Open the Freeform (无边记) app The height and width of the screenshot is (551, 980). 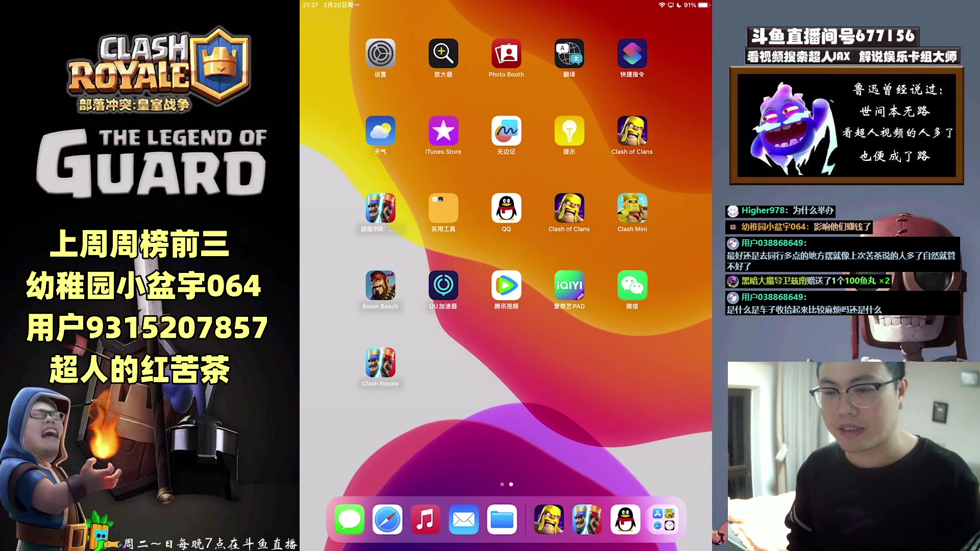tap(506, 131)
